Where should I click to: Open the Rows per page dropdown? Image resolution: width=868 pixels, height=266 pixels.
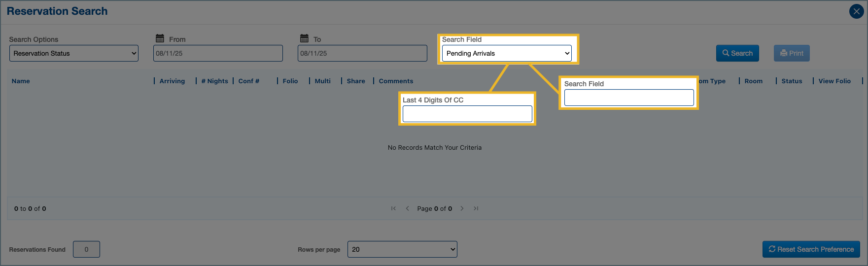[402, 249]
